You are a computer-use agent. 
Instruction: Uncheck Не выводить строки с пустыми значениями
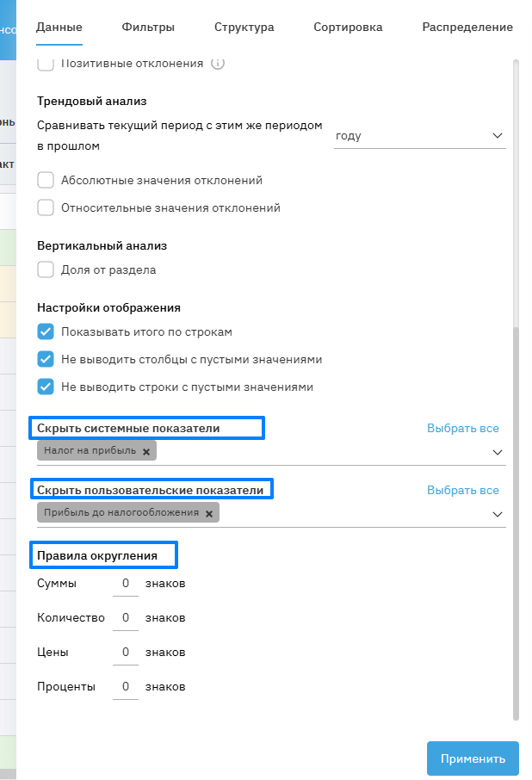(46, 387)
